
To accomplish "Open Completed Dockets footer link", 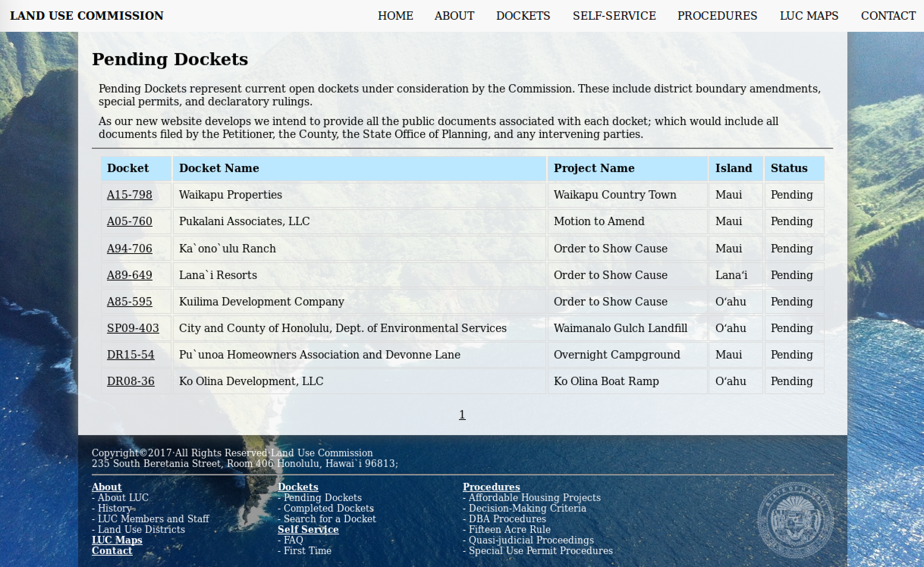I will click(328, 508).
